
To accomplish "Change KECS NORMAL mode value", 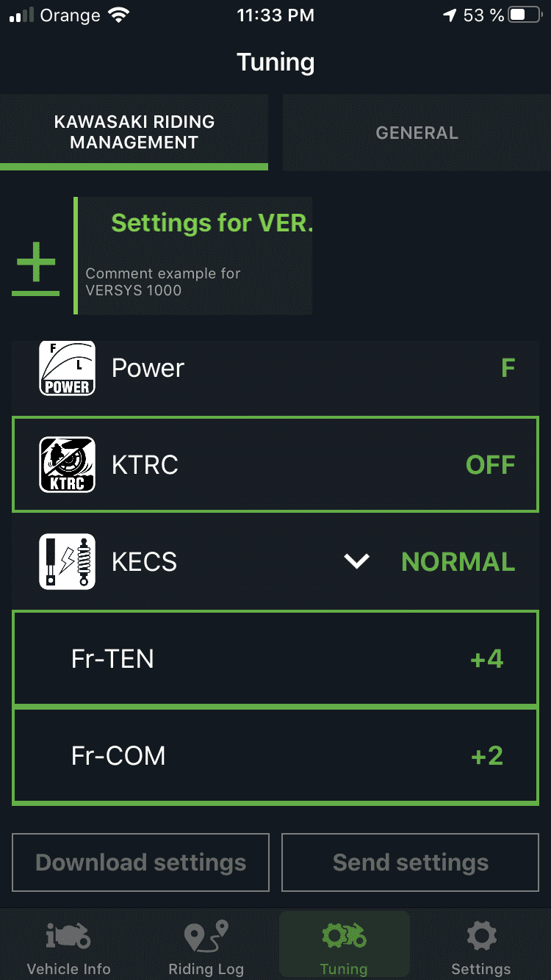I will coord(458,562).
